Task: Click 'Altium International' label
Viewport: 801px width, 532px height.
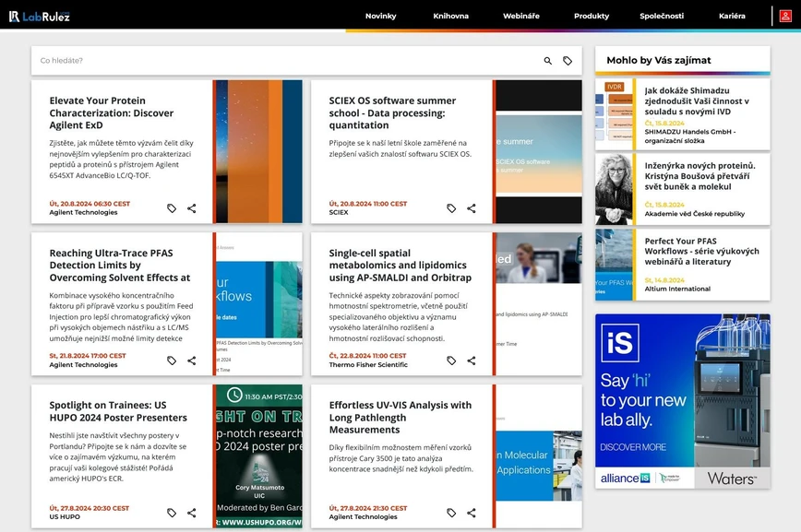Action: point(677,289)
